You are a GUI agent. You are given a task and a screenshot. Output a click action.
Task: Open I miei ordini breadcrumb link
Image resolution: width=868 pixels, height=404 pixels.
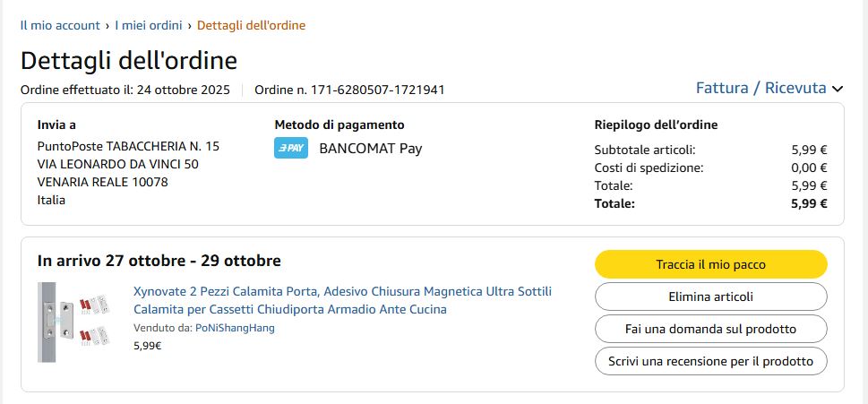148,25
